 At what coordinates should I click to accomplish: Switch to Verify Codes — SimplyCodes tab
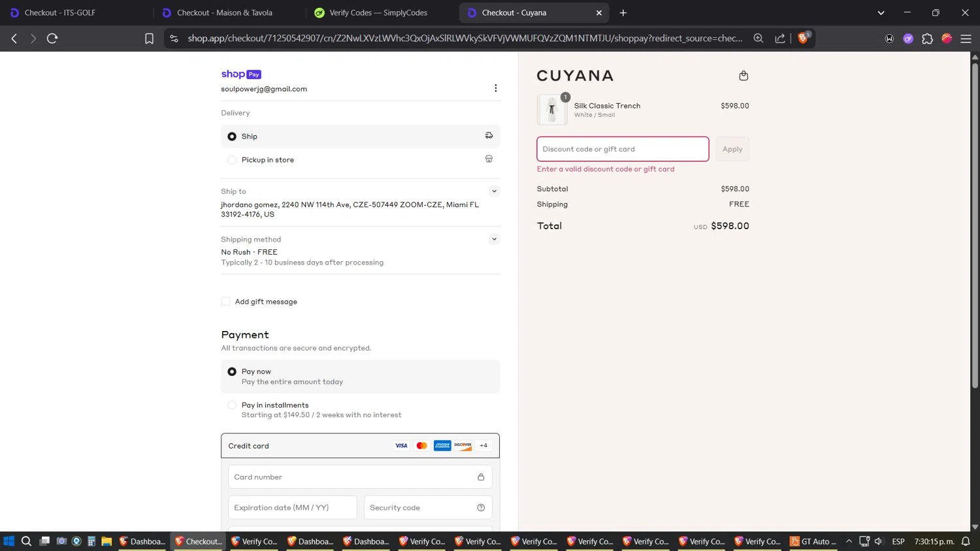pyautogui.click(x=382, y=12)
